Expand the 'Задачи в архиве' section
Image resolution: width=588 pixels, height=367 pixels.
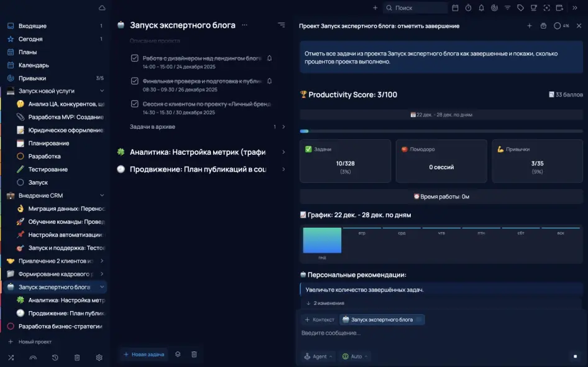pos(283,127)
